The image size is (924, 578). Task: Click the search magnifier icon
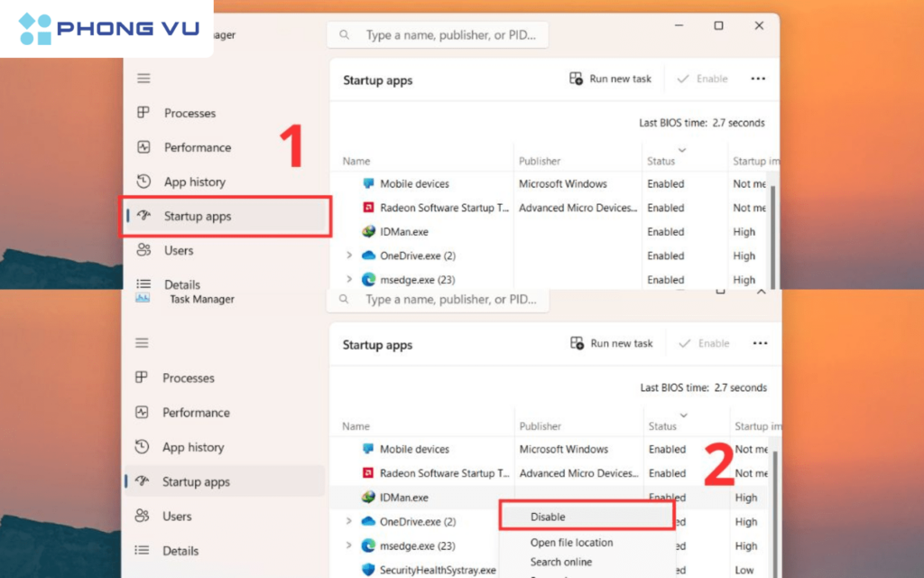pos(344,34)
